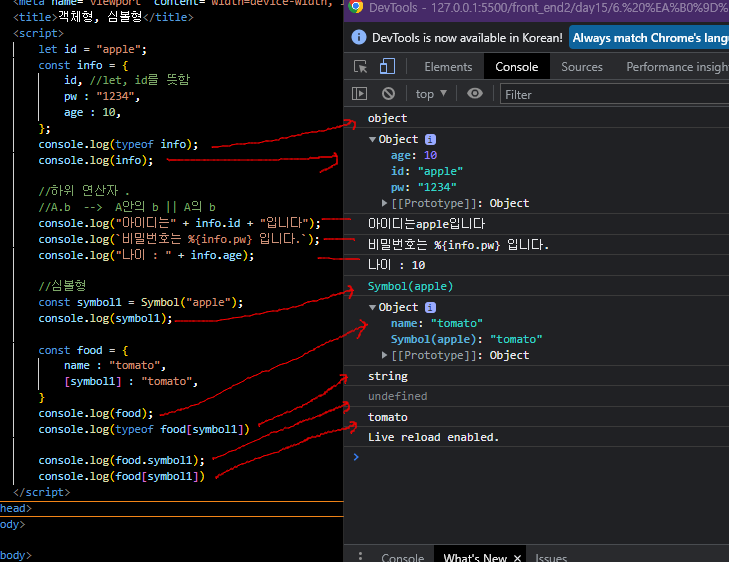The width and height of the screenshot is (729, 562).
Task: Click Always match Chrome's language button
Action: tap(649, 38)
